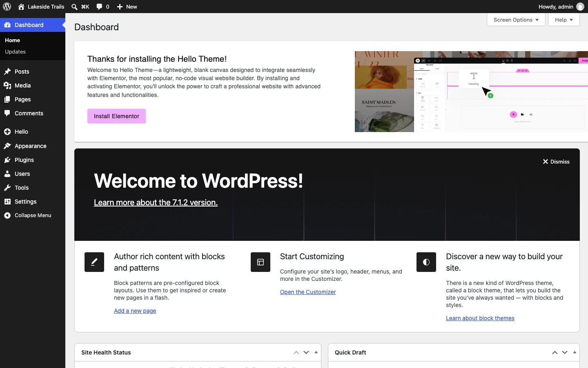Viewport: 588px width, 368px height.
Task: Click the Hello theme icon
Action: (x=7, y=132)
